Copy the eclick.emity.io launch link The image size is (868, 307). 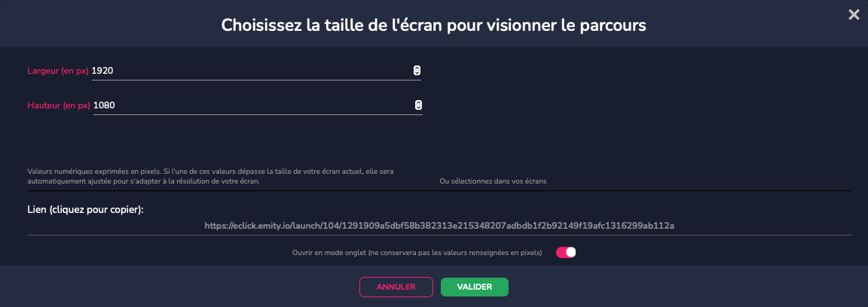point(439,226)
